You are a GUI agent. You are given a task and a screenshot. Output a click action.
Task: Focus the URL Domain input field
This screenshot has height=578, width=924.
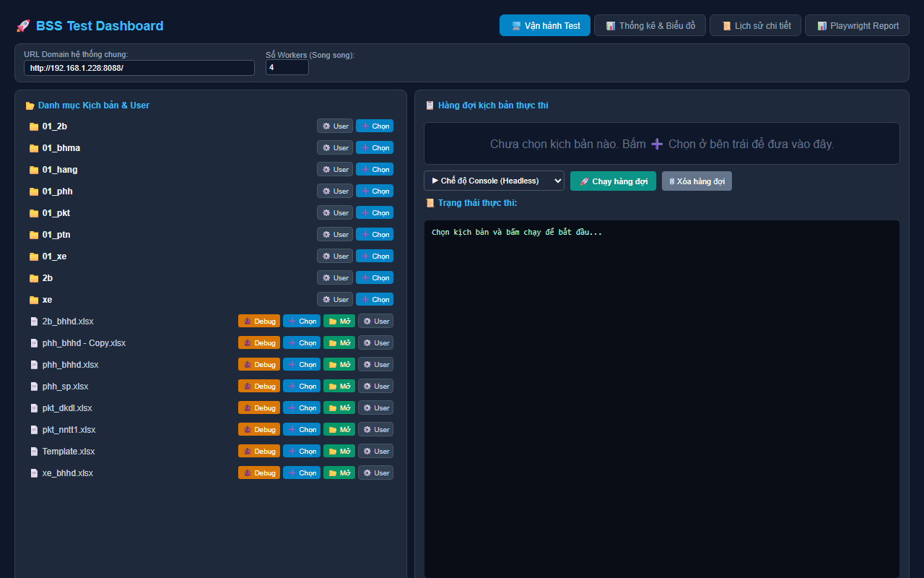(139, 67)
